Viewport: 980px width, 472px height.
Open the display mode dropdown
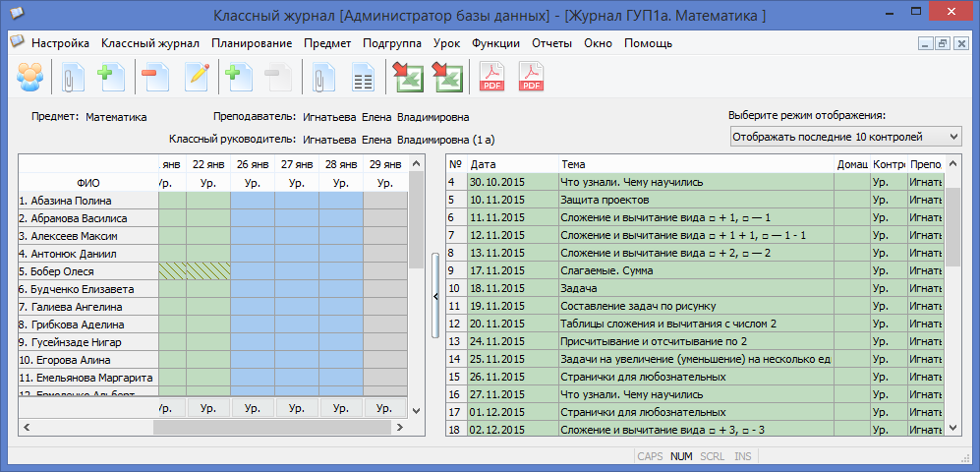pyautogui.click(x=846, y=136)
